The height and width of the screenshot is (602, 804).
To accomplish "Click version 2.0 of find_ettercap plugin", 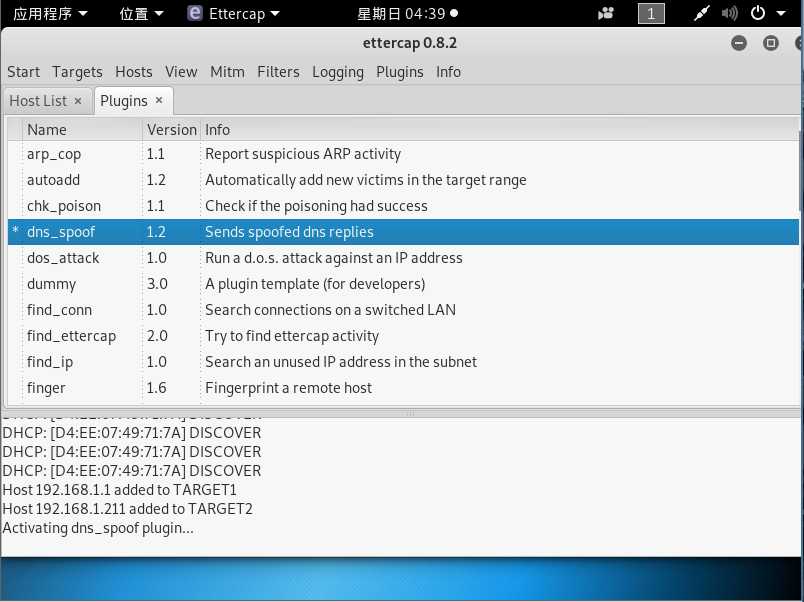I will (x=157, y=336).
